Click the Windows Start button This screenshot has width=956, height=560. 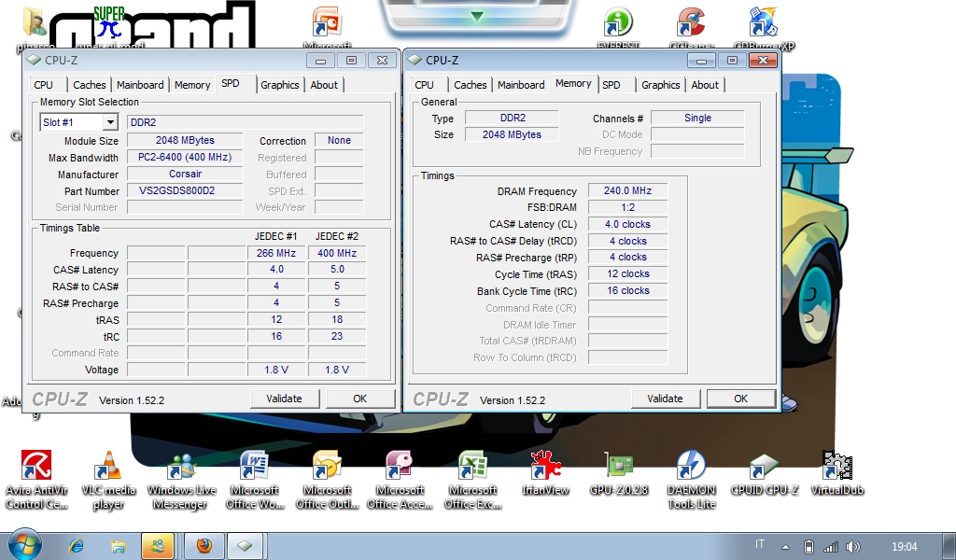pyautogui.click(x=23, y=544)
